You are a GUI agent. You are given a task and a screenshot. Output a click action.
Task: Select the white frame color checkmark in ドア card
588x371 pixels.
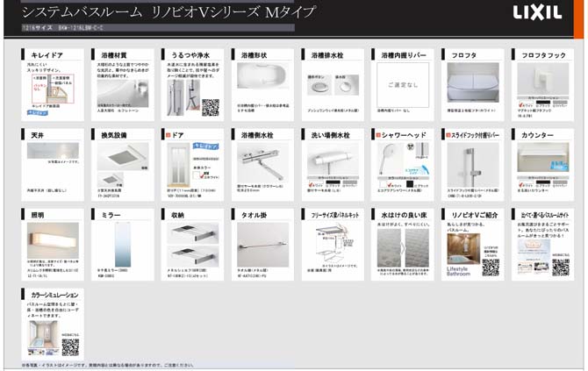203,175
